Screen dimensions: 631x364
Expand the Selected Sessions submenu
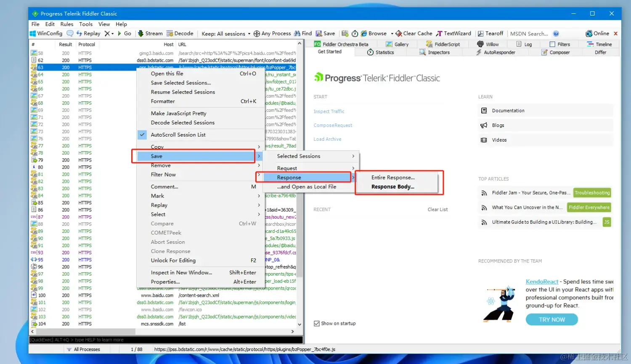point(311,156)
